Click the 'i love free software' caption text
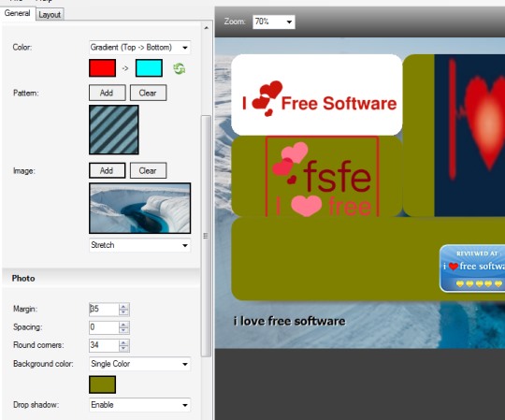This screenshot has width=505, height=420. point(290,321)
